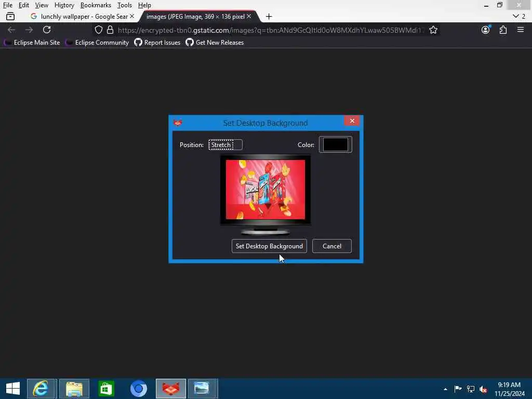Open the black Color picker swatch
The image size is (532, 399).
pyautogui.click(x=335, y=144)
